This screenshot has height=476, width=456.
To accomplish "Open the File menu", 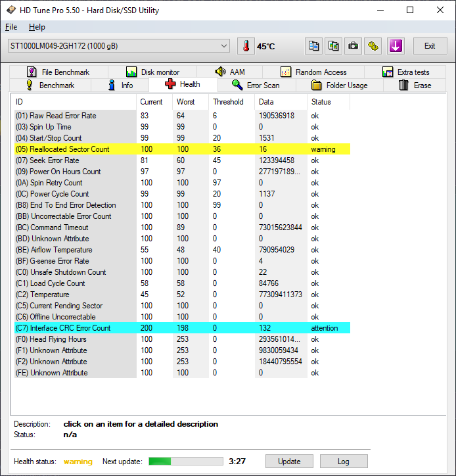I will pos(11,27).
